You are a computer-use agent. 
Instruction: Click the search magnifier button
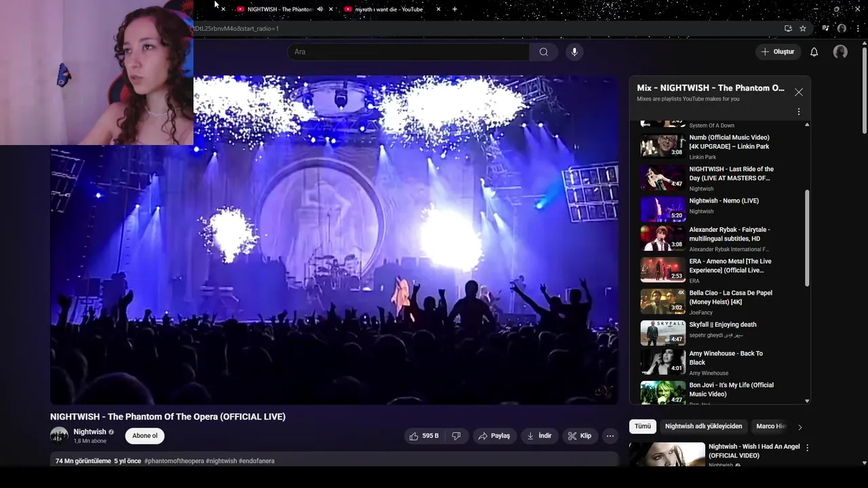(543, 52)
